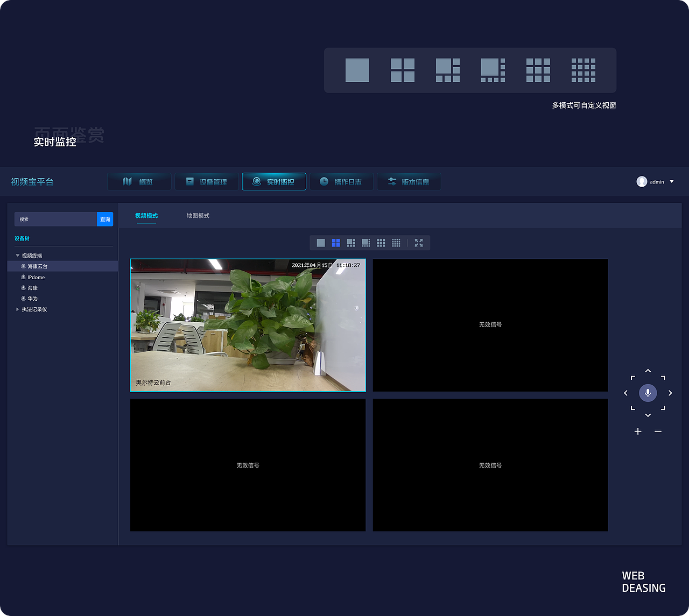The image size is (689, 616).
Task: Pick eight-pane layout in the video grid toolbar
Action: pyautogui.click(x=366, y=243)
